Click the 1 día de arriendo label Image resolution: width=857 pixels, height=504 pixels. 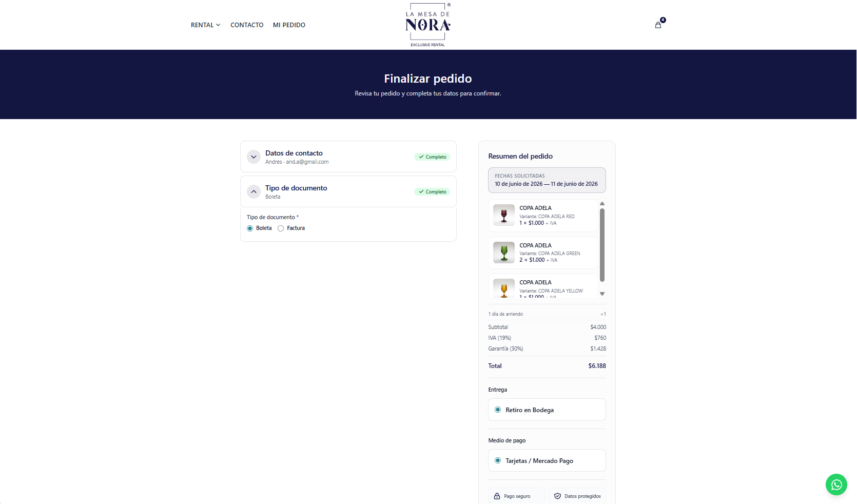[x=505, y=314]
